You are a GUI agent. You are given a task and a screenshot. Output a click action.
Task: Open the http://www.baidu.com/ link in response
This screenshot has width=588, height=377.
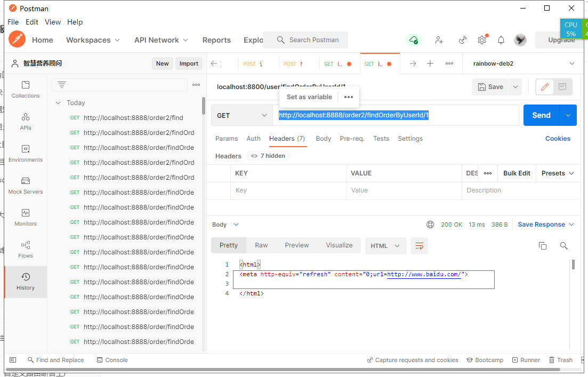424,274
